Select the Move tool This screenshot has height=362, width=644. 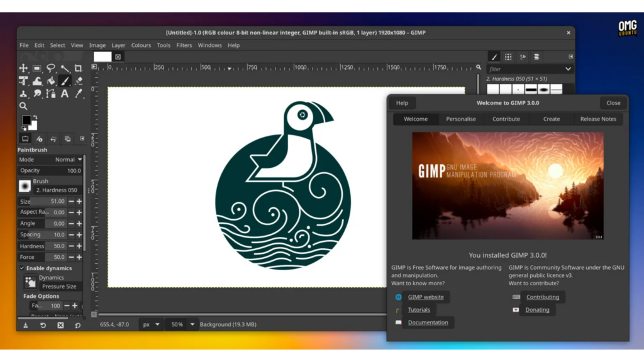point(23,68)
